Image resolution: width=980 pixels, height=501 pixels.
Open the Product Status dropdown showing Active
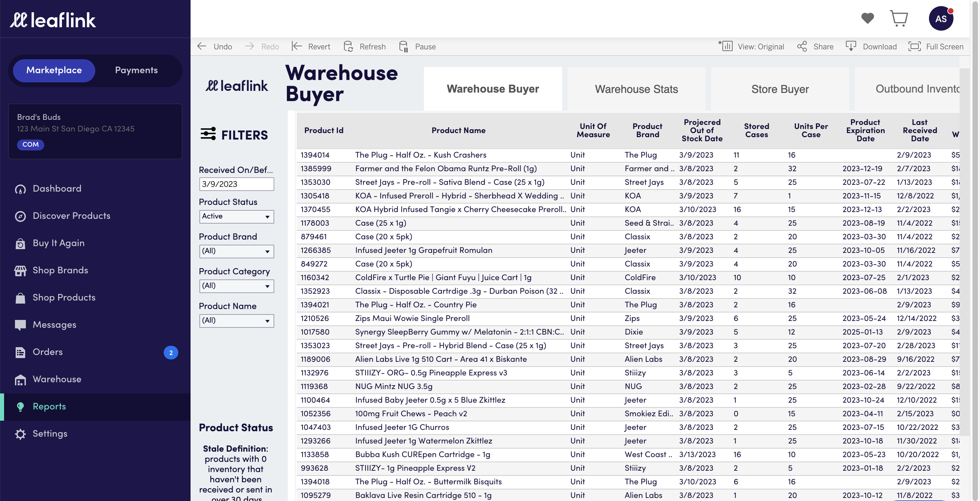(236, 216)
